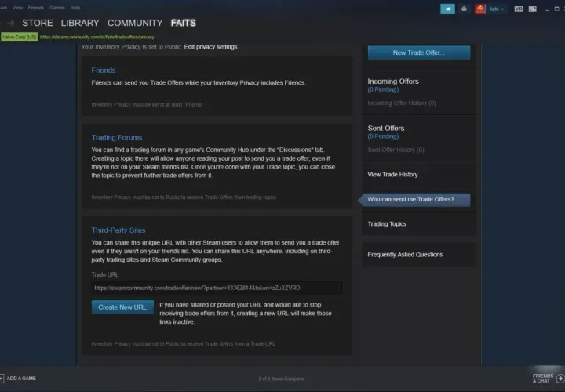Open View Trade History
The height and width of the screenshot is (392, 565).
click(393, 175)
